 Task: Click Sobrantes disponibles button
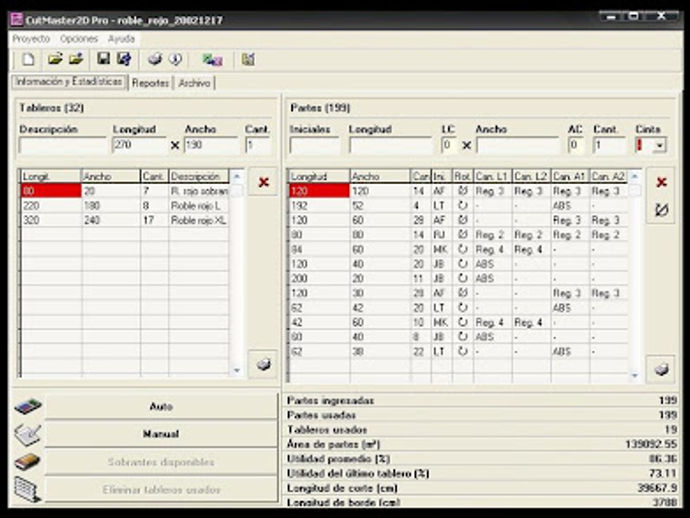tap(161, 462)
